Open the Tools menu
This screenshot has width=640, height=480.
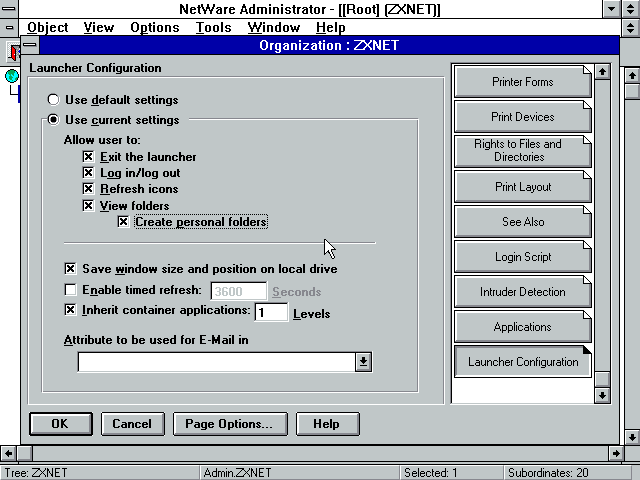pos(213,27)
